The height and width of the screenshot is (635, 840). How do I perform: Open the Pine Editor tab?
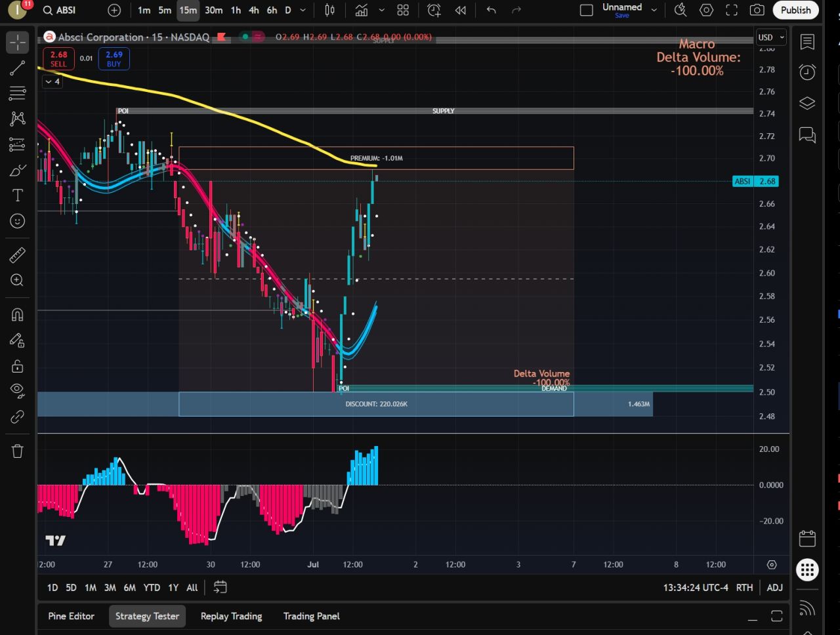71,616
